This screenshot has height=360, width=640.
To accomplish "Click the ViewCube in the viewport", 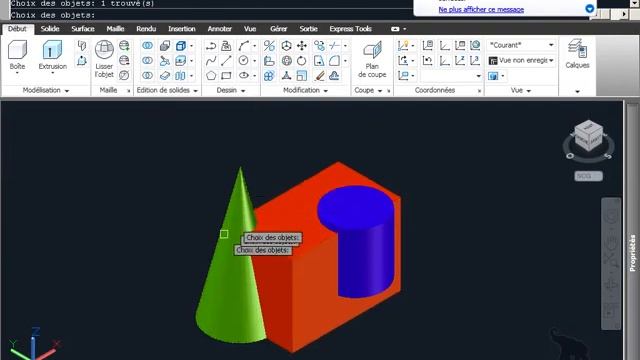I will pyautogui.click(x=588, y=137).
